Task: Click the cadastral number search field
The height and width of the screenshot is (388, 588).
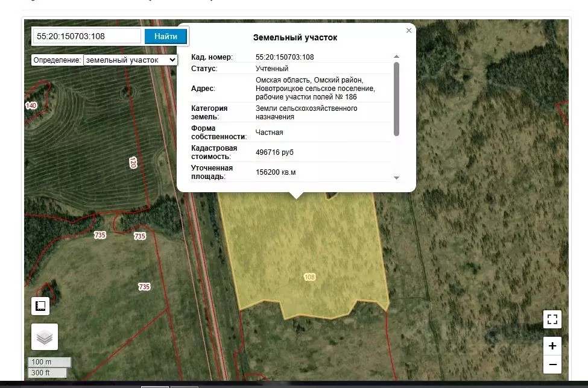Action: 86,36
